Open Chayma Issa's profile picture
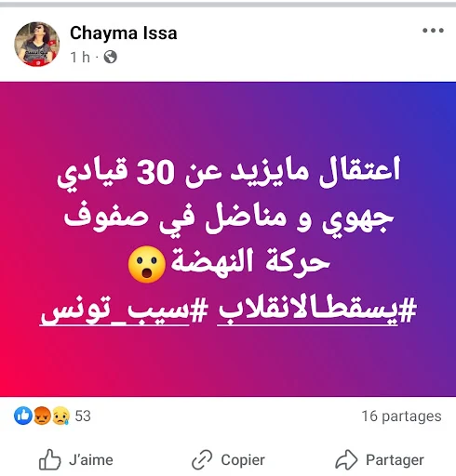 pyautogui.click(x=37, y=44)
